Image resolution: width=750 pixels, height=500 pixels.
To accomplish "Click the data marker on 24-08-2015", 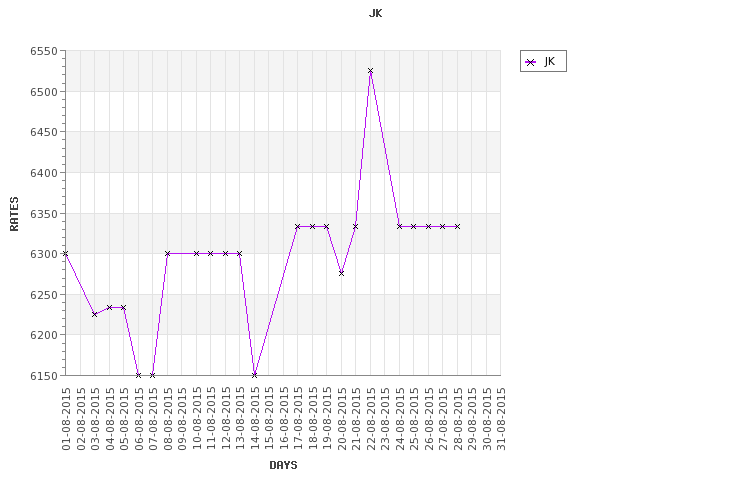I will coord(399,226).
